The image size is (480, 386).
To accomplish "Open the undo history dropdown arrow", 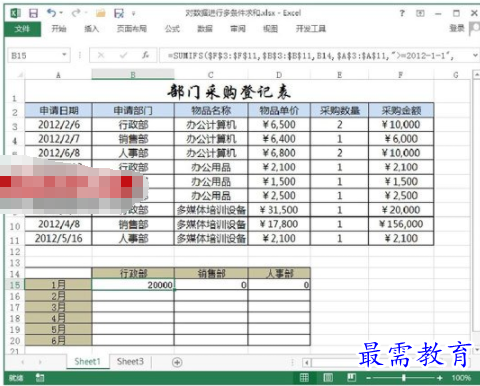I will [61, 13].
